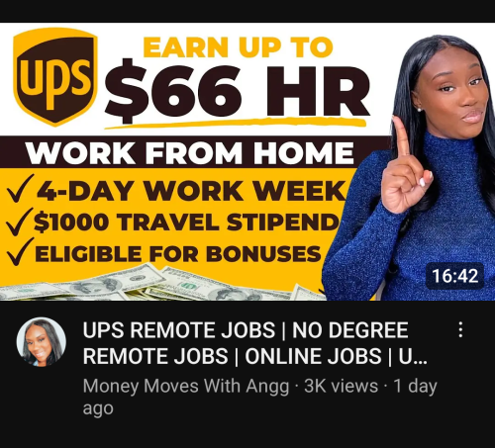
Task: Click the ELIGIBLE FOR BONUSES text
Action: (178, 254)
